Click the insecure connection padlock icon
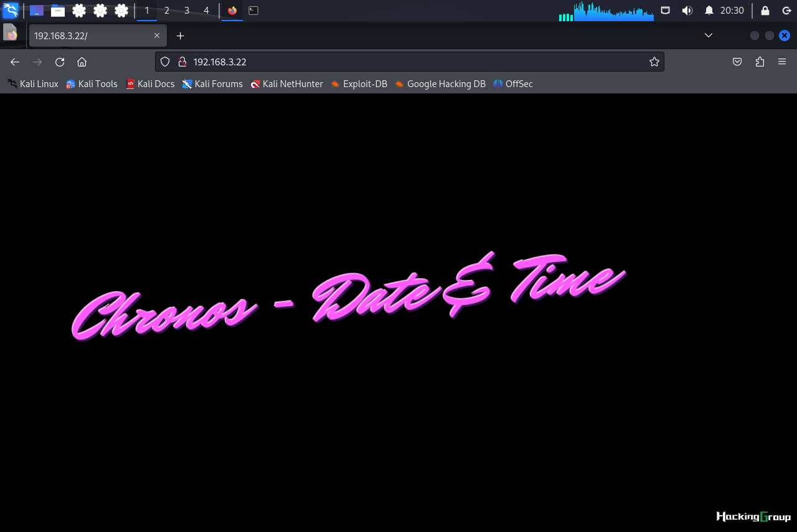 click(x=182, y=62)
